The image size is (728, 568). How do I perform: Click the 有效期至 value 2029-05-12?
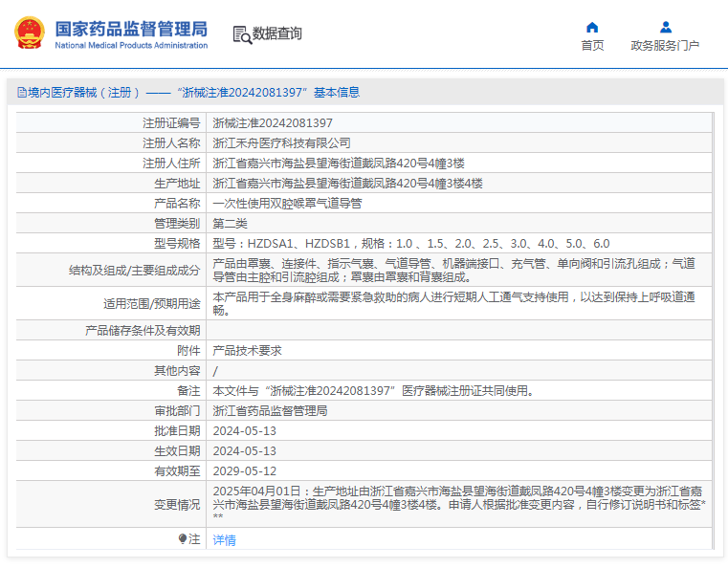(x=244, y=470)
